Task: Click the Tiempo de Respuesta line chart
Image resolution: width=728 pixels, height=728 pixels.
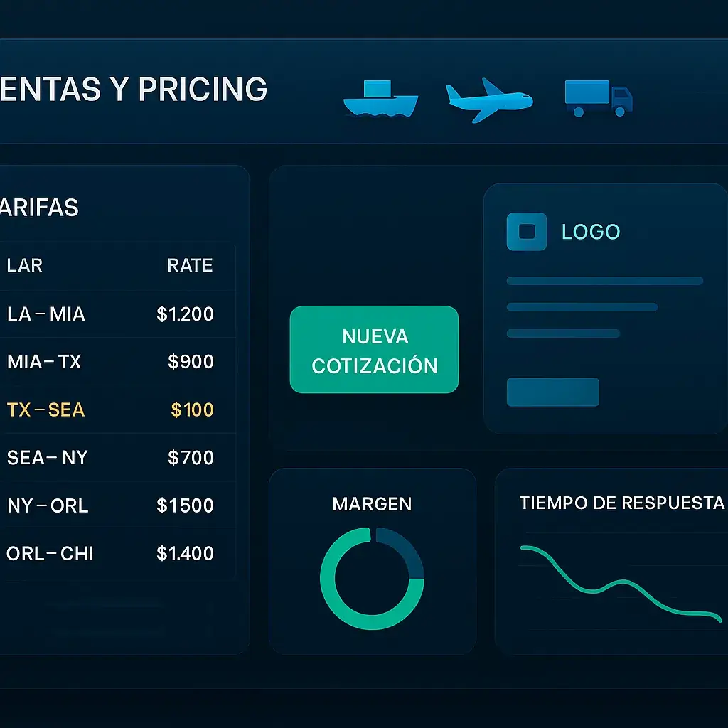Action: tap(619, 583)
